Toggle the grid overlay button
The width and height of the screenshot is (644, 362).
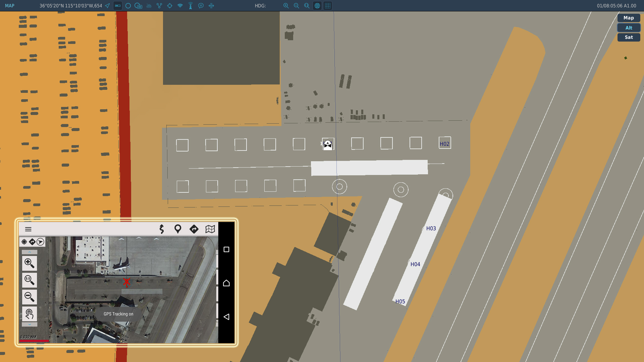coord(328,6)
